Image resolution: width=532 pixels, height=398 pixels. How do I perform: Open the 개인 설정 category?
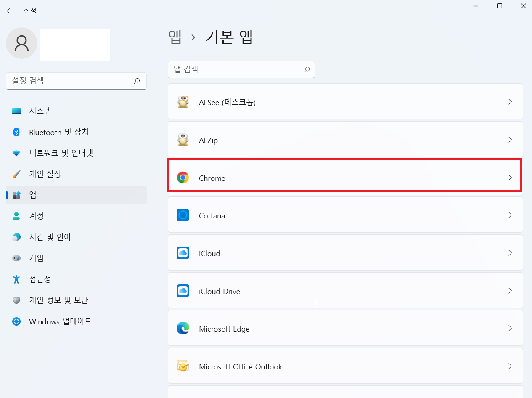[x=76, y=174]
